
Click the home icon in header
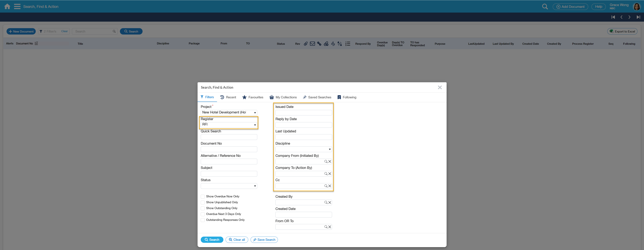pos(7,7)
